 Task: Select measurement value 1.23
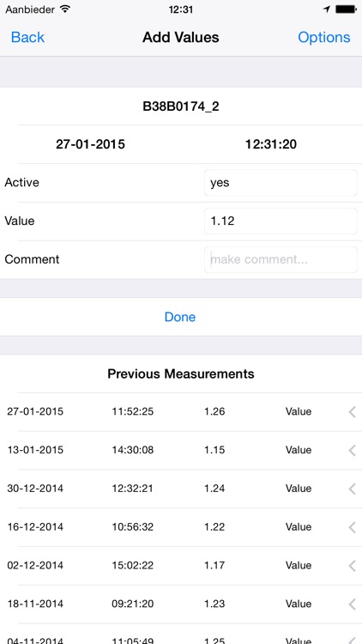(x=214, y=605)
